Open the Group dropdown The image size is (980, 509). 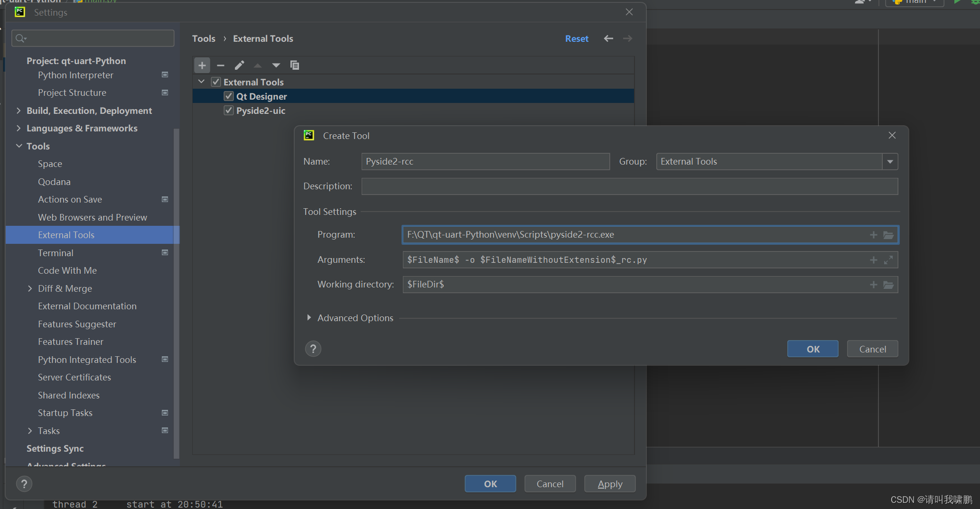coord(890,162)
